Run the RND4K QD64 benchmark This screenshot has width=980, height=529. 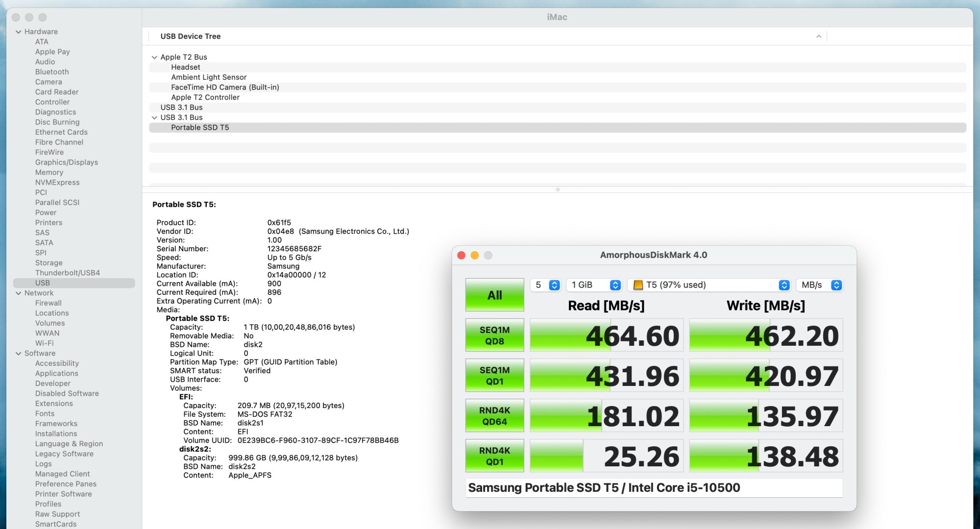pyautogui.click(x=494, y=416)
